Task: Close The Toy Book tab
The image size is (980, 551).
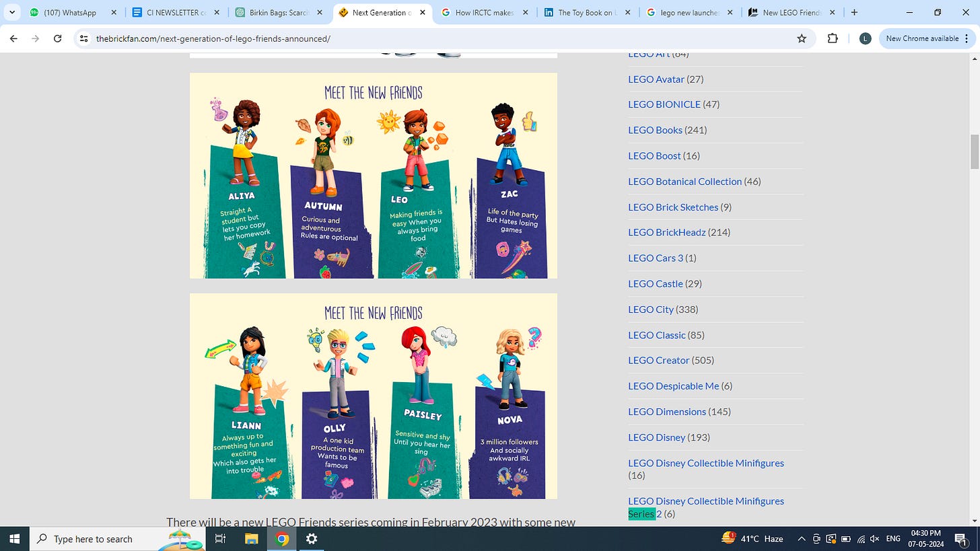Action: coord(627,12)
